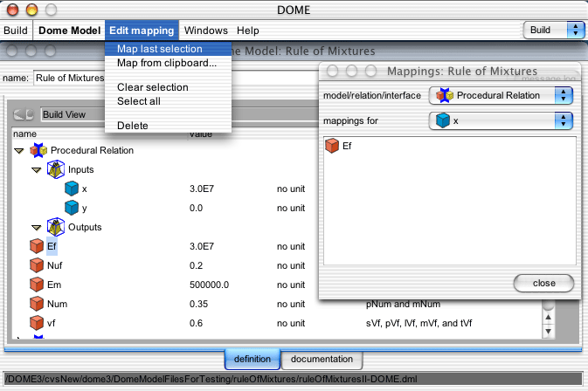
Task: Open the Windows menu
Action: [x=206, y=31]
